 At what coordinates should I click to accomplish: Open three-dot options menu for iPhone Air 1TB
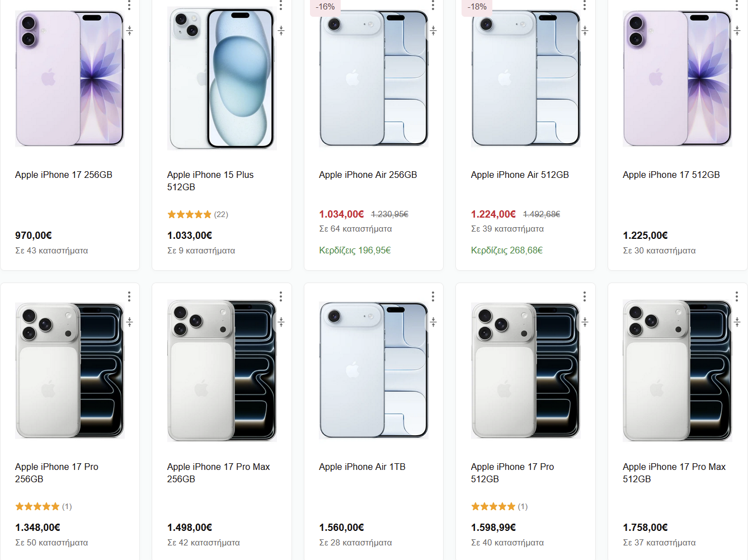433,297
